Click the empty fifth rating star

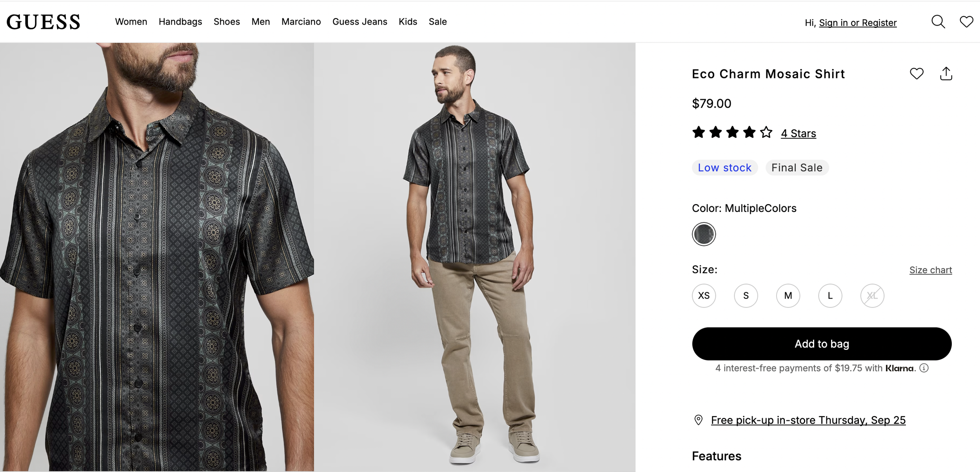click(x=766, y=132)
